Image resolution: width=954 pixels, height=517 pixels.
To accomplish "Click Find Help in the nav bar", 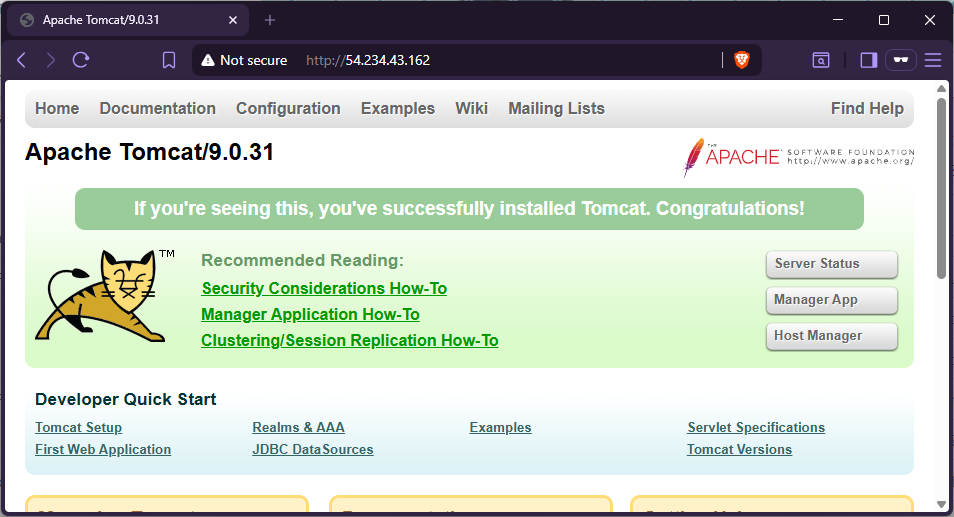I will point(867,108).
